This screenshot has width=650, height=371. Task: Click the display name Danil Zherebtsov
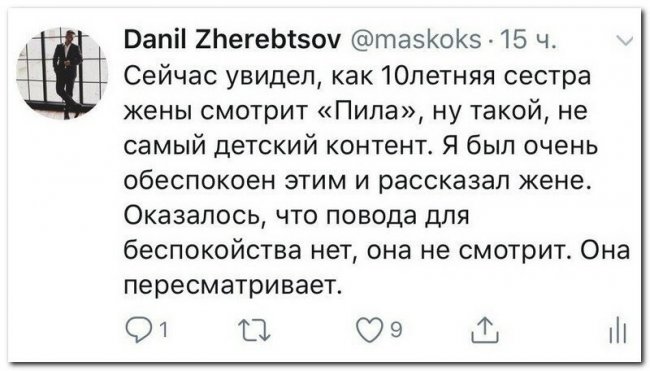tap(232, 40)
